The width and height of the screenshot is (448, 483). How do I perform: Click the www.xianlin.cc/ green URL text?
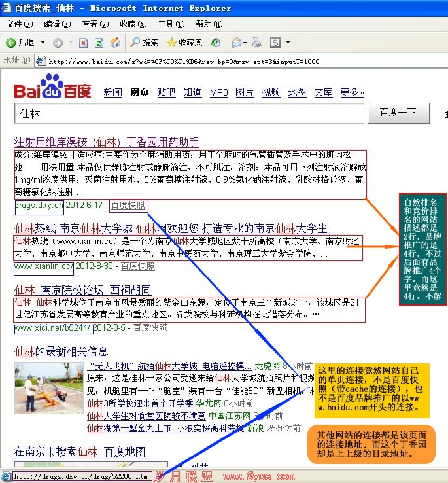point(44,266)
